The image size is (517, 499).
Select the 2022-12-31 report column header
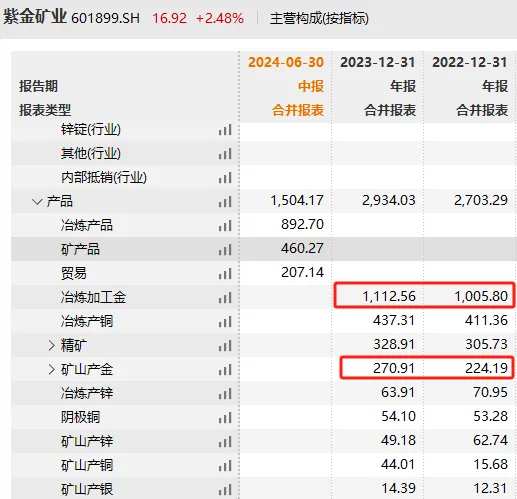tap(470, 62)
